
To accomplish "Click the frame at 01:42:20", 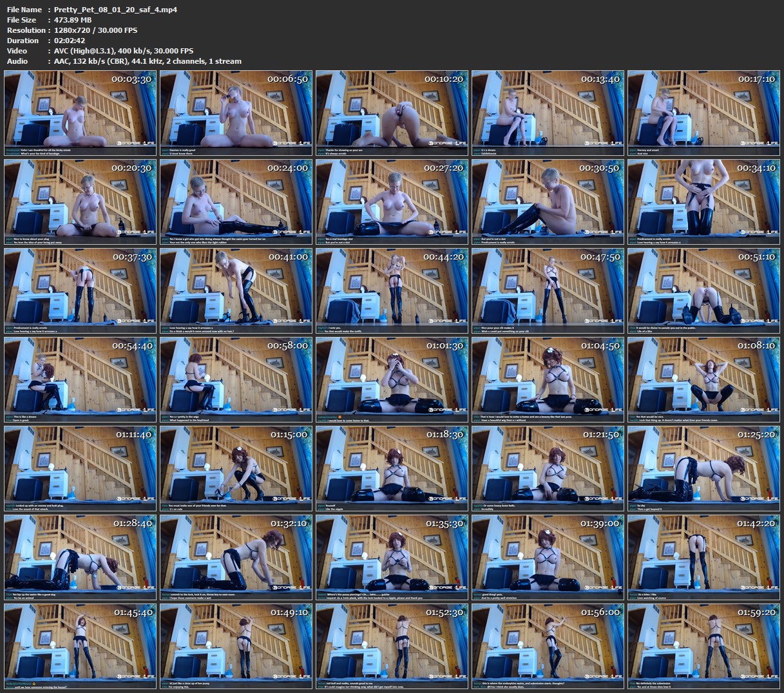I will 703,557.
